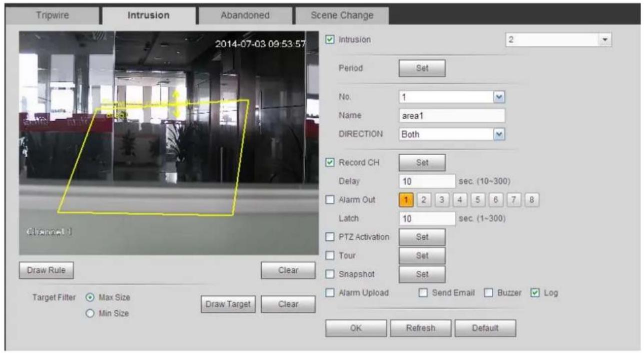Enable the Alarm Out checkbox
The image size is (644, 353).
pos(329,200)
